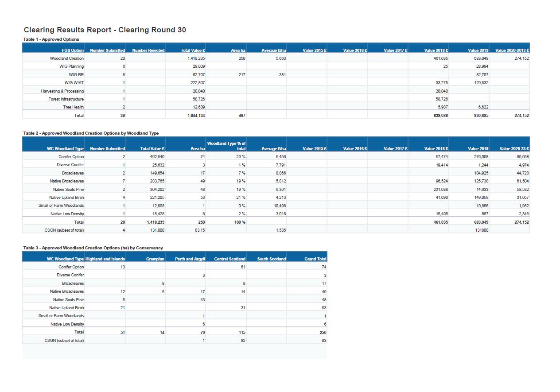Select the 'Harvesting & Processing' row label
Viewport: 560px width, 392px height.
click(x=62, y=91)
